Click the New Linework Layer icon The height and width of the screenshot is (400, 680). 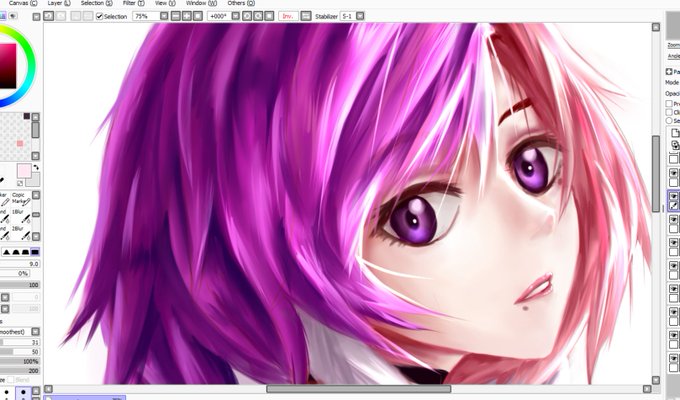(675, 144)
